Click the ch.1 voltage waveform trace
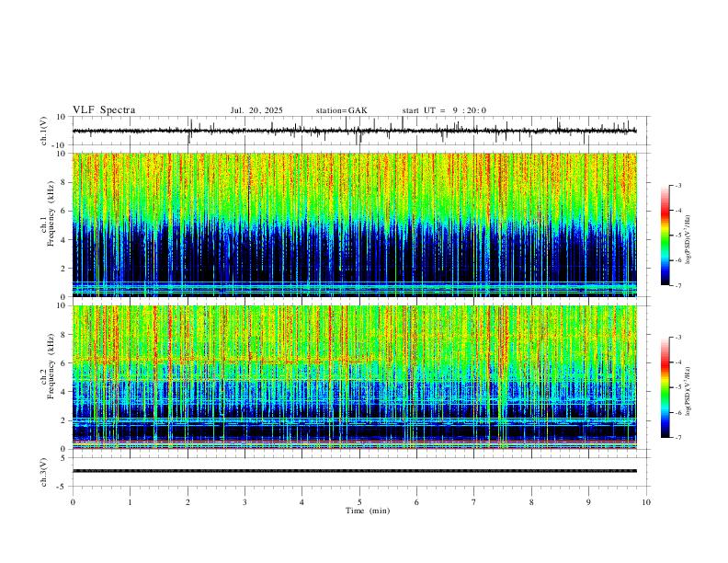The image size is (728, 563). click(x=354, y=131)
